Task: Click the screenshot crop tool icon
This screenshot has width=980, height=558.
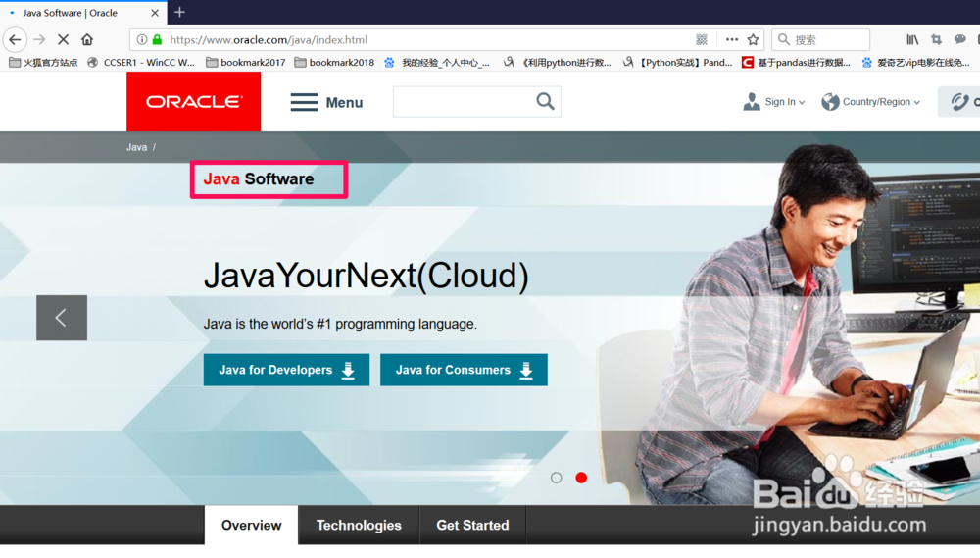Action: pyautogui.click(x=936, y=40)
